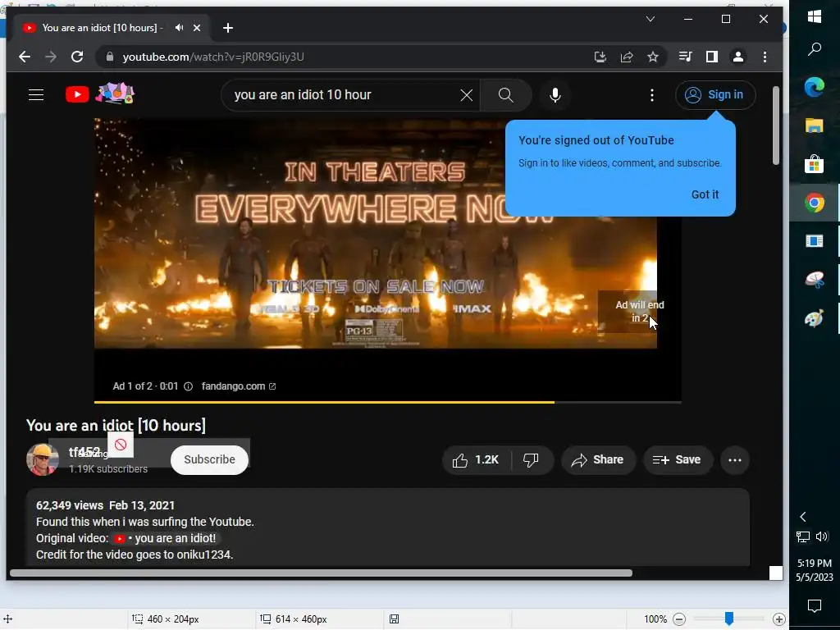Screen dimensions: 840x630
Task: Clear the search query with X
Action: coord(467,95)
